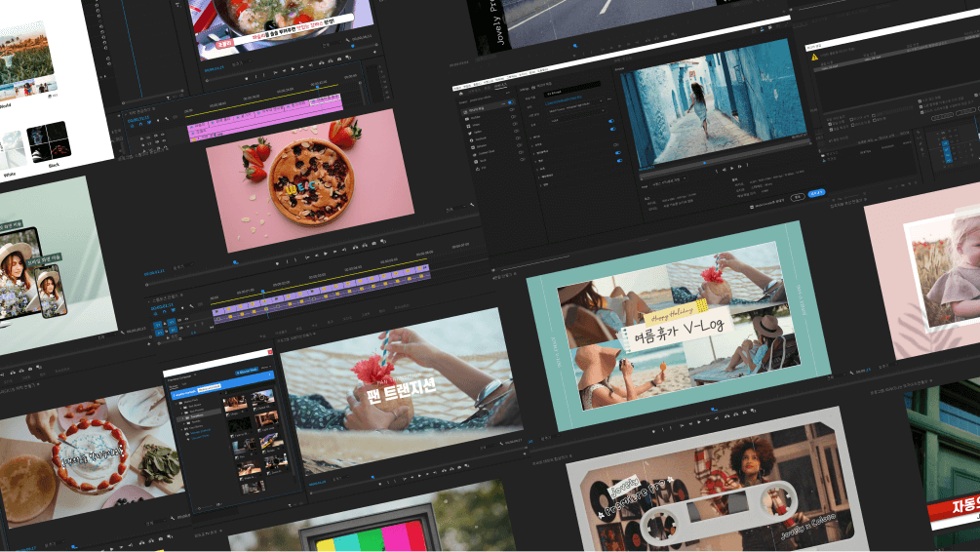The image size is (980, 552).
Task: Click the blue Manage products link in Premiere Composer
Action: (200, 431)
